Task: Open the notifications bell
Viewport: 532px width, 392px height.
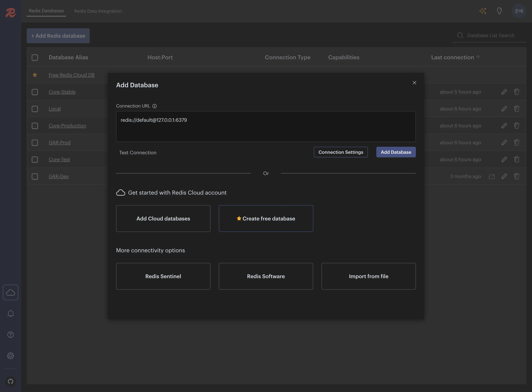Action: coord(10,314)
